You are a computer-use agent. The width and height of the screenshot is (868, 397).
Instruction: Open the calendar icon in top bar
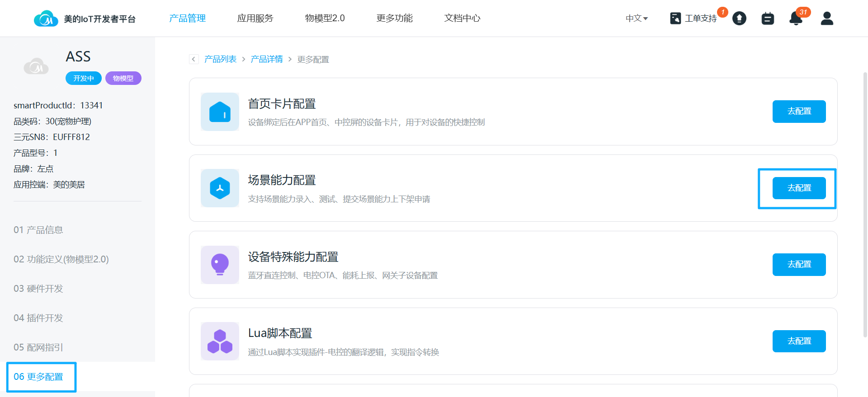tap(768, 19)
